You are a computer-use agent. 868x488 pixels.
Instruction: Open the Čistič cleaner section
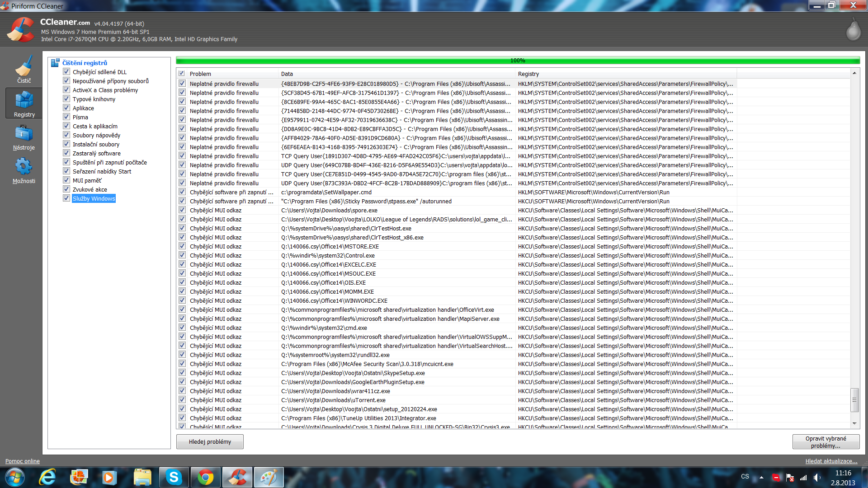pyautogui.click(x=24, y=69)
